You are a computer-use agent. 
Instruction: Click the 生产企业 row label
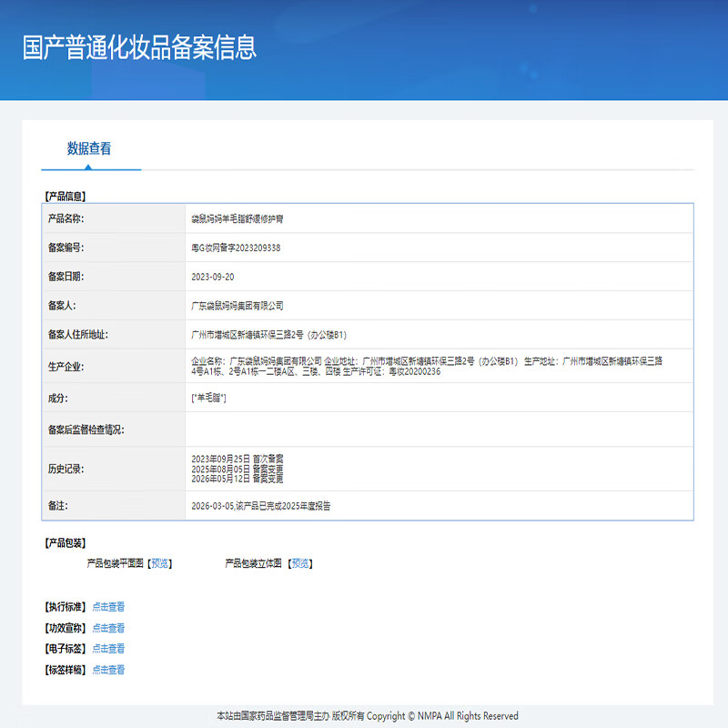[x=66, y=367]
